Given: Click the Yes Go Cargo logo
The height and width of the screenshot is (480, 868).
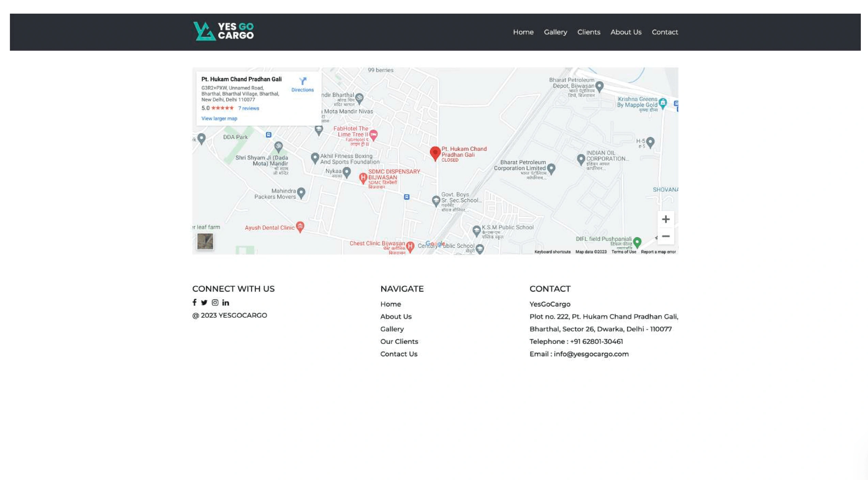Looking at the screenshot, I should point(223,31).
